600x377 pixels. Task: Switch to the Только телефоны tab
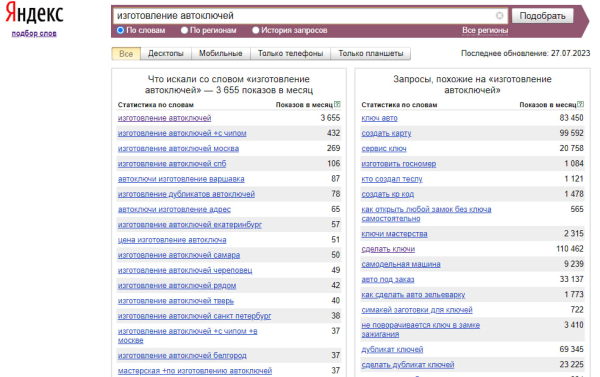pos(290,54)
